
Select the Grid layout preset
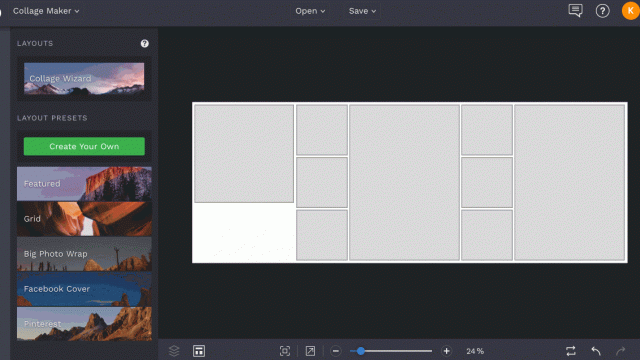point(84,219)
